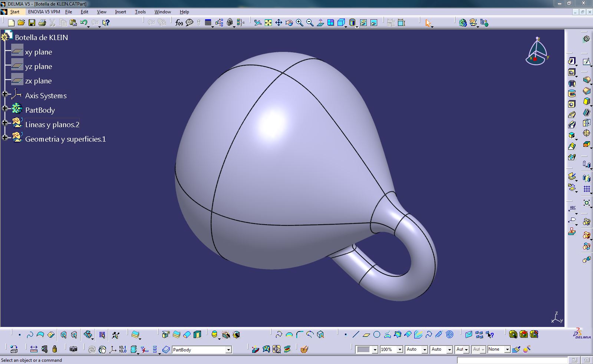Screen dimensions: 593x364
Task: Open the None dropdown in graphic properties
Action: coord(507,350)
